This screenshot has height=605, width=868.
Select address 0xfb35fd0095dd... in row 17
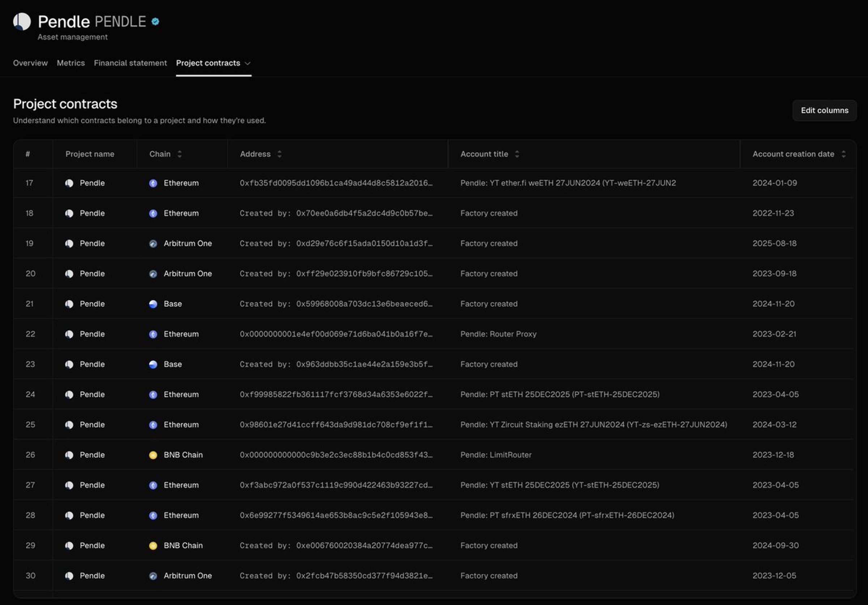point(336,183)
